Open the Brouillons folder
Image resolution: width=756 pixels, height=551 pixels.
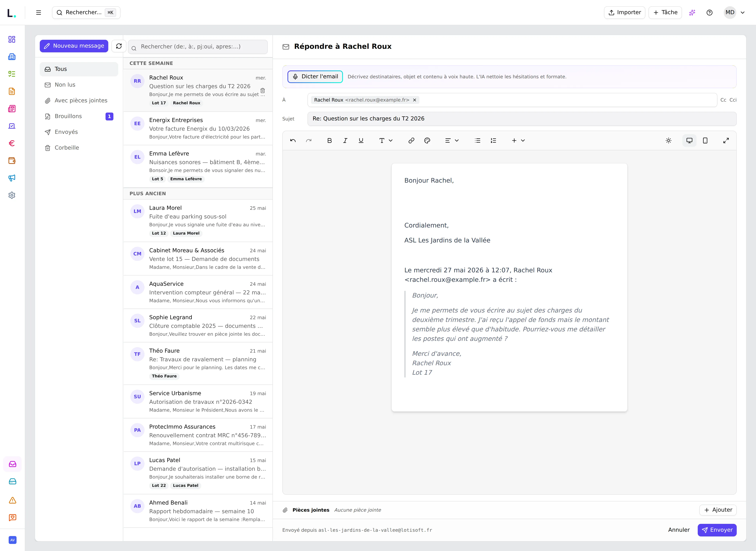79,116
